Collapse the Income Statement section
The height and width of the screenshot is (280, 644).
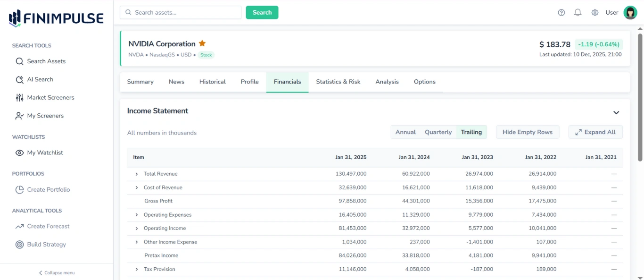pos(616,112)
